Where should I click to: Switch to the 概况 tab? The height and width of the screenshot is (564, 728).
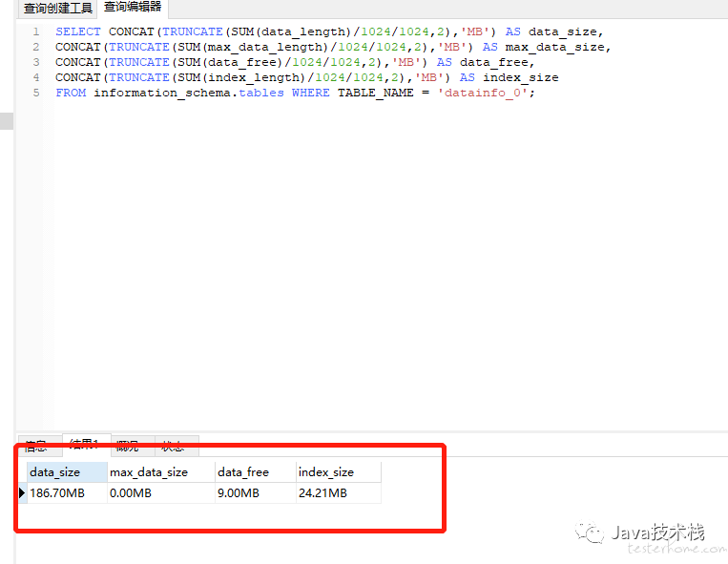point(133,446)
